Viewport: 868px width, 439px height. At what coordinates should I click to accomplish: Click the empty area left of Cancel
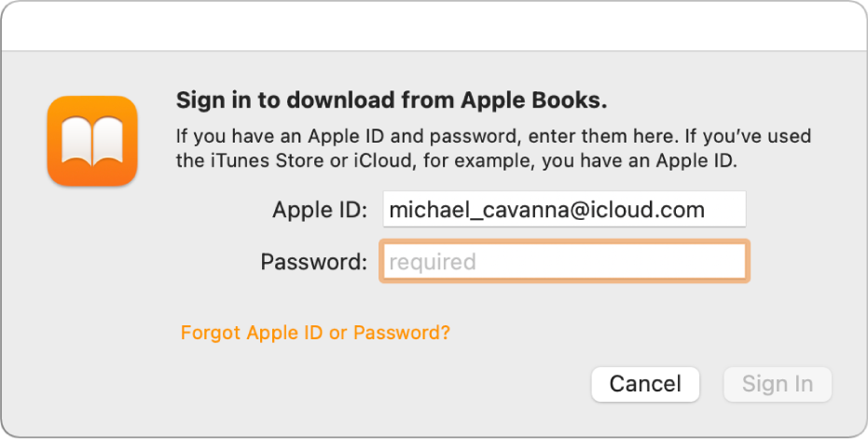click(373, 384)
